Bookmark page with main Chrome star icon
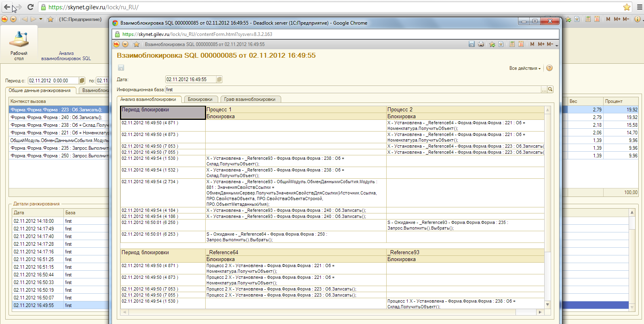 [x=627, y=7]
